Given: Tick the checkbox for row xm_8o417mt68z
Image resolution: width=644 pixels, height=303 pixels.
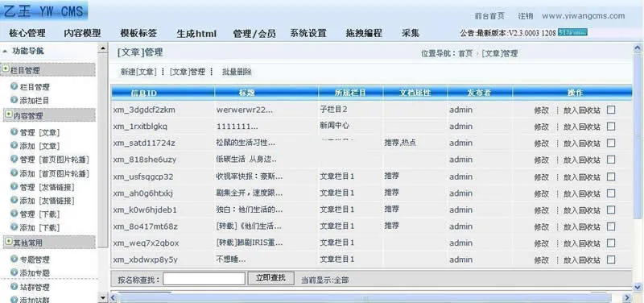Looking at the screenshot, I should 611,226.
